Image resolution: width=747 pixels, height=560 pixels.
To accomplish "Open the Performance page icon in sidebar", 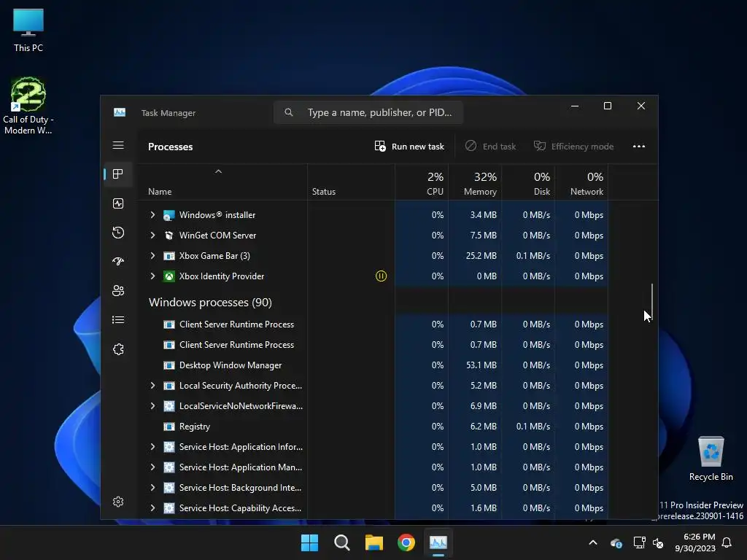I will point(118,203).
